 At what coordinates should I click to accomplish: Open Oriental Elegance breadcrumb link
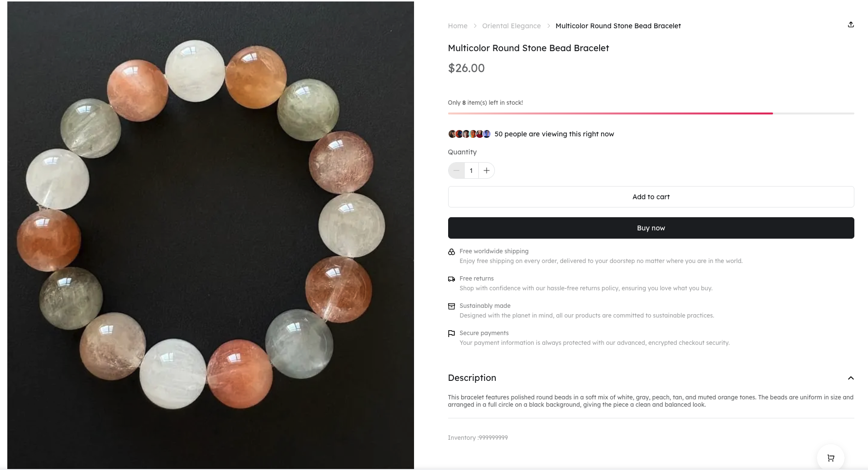511,26
